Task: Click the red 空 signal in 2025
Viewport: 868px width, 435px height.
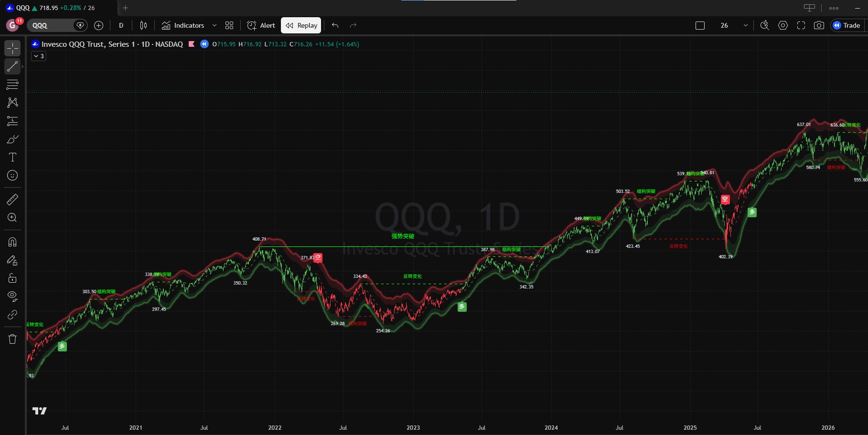Action: tap(725, 200)
